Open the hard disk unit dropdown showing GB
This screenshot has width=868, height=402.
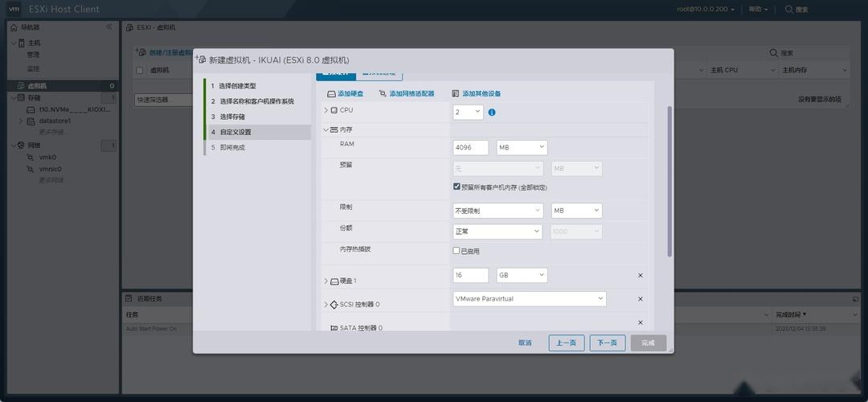click(x=522, y=275)
